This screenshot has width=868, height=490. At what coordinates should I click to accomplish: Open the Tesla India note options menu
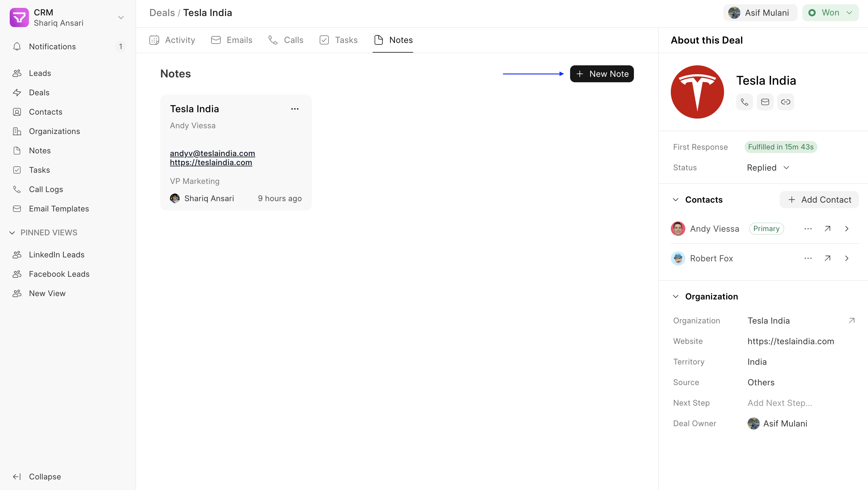[295, 109]
